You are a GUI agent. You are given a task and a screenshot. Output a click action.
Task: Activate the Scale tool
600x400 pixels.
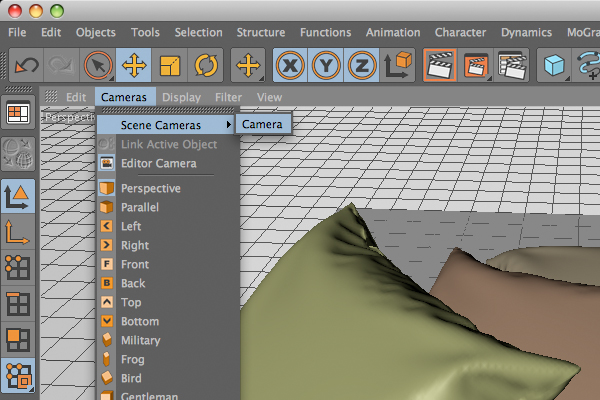170,65
